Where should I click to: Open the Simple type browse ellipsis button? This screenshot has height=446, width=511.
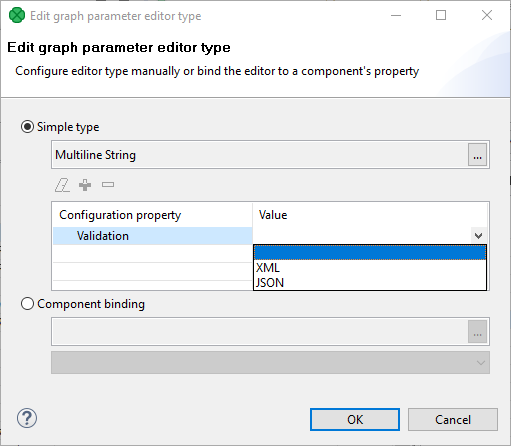tap(477, 155)
